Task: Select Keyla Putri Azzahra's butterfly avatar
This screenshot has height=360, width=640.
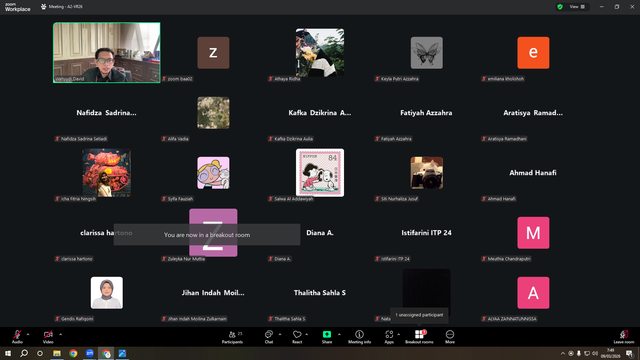Action: pyautogui.click(x=427, y=53)
